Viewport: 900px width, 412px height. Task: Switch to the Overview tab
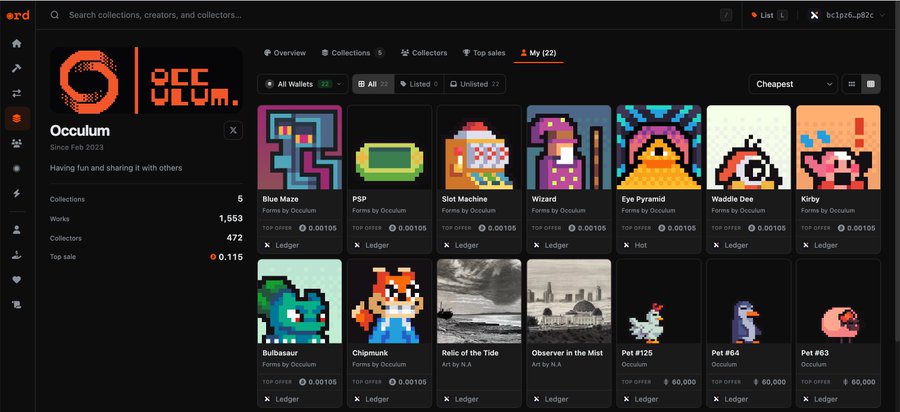coord(285,53)
